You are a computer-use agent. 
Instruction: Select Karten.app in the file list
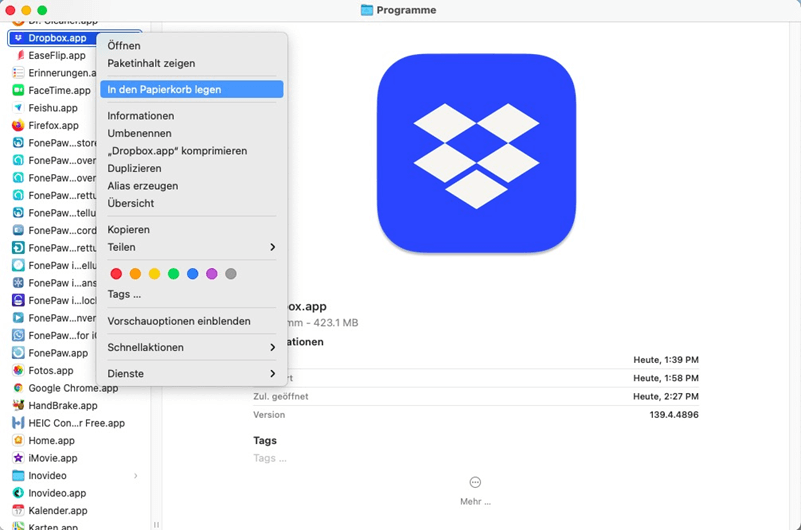coord(53,526)
